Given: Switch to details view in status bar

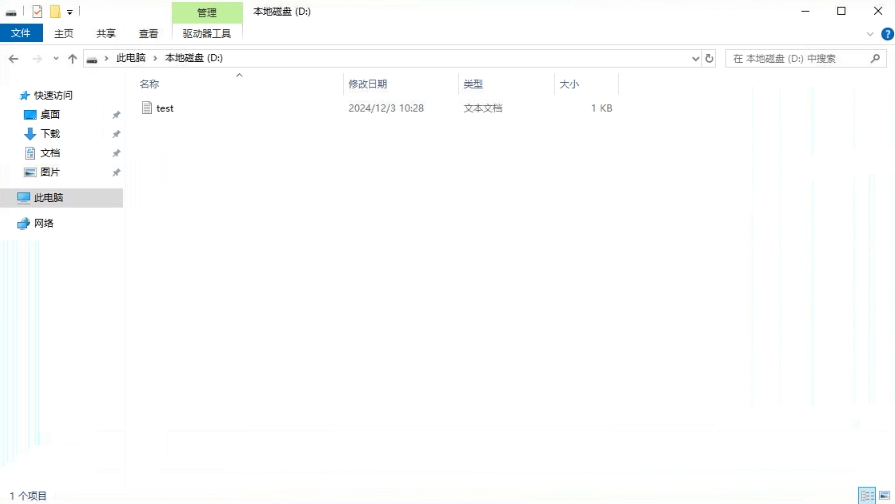Looking at the screenshot, I should coord(867,496).
